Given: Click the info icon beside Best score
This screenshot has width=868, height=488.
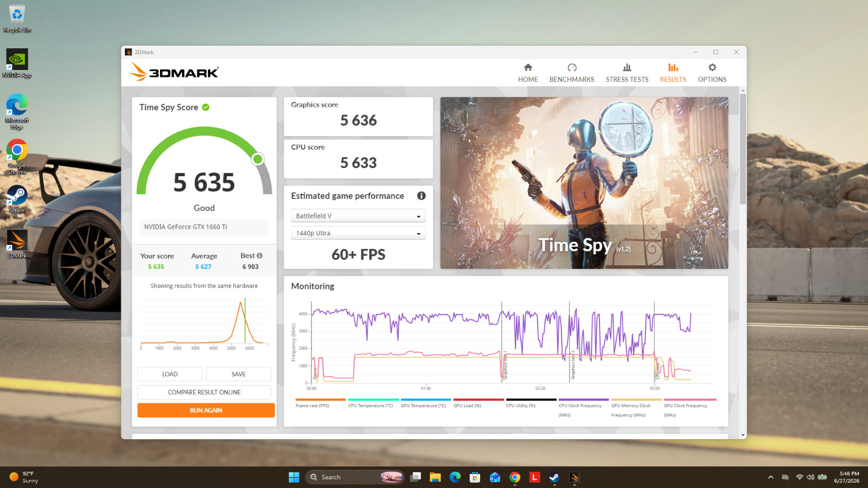Looking at the screenshot, I should click(x=260, y=255).
